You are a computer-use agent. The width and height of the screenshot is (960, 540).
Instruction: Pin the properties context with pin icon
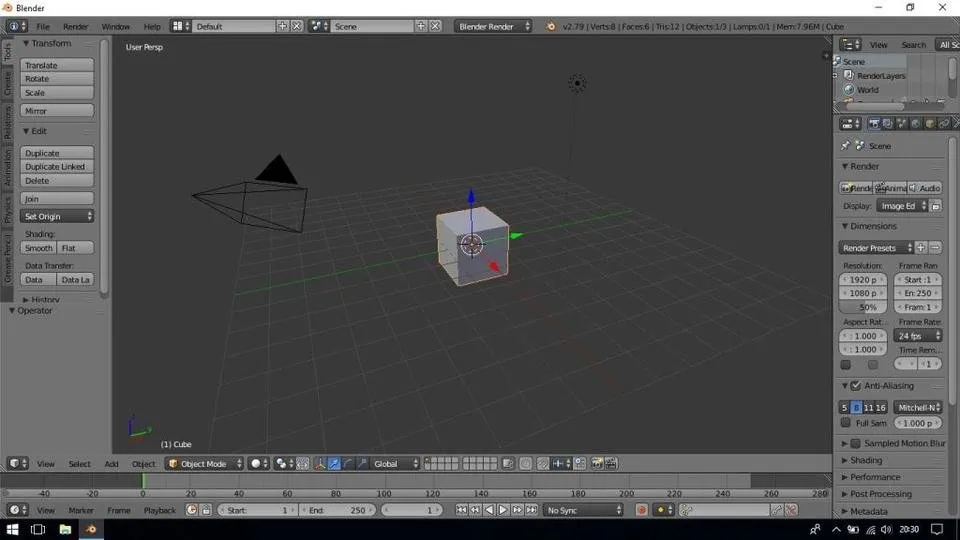846,146
